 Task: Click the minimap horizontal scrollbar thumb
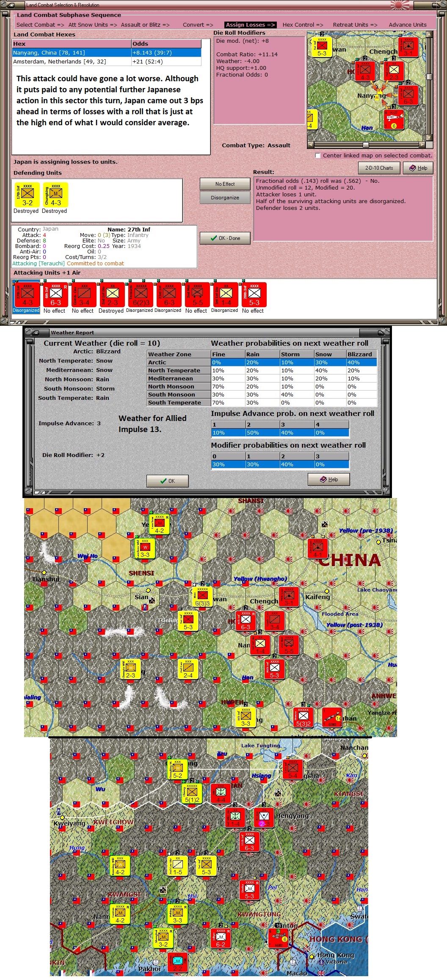pos(366,145)
